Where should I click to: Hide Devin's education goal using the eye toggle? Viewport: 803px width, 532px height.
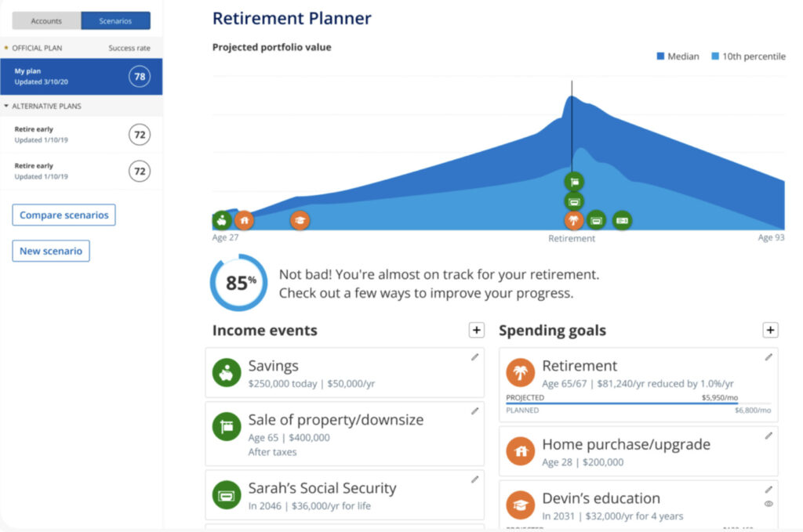pyautogui.click(x=768, y=504)
